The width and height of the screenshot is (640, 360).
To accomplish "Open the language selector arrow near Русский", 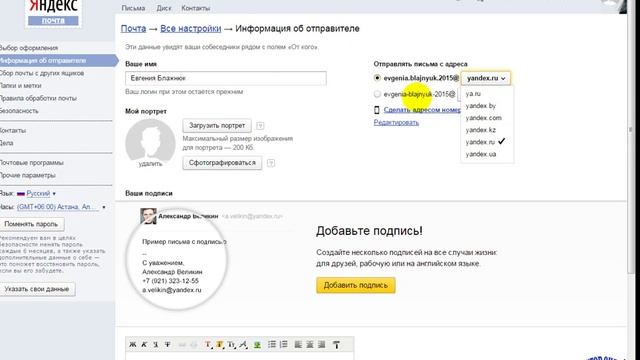I will pyautogui.click(x=54, y=194).
